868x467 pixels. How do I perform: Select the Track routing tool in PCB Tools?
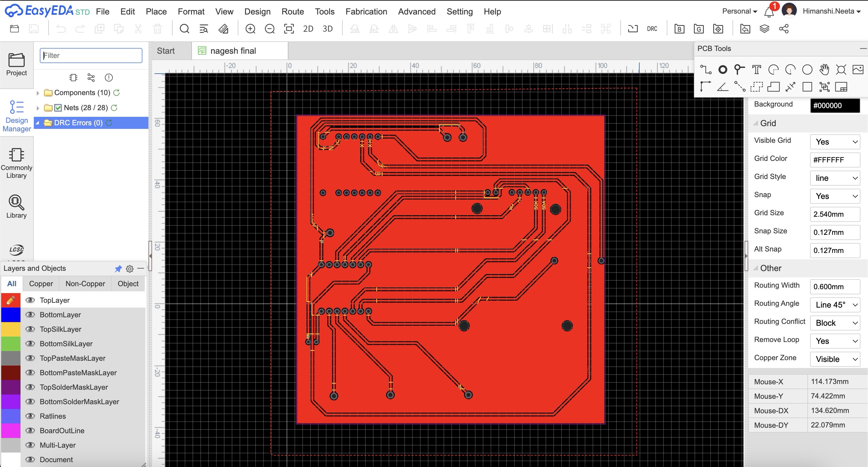(706, 70)
